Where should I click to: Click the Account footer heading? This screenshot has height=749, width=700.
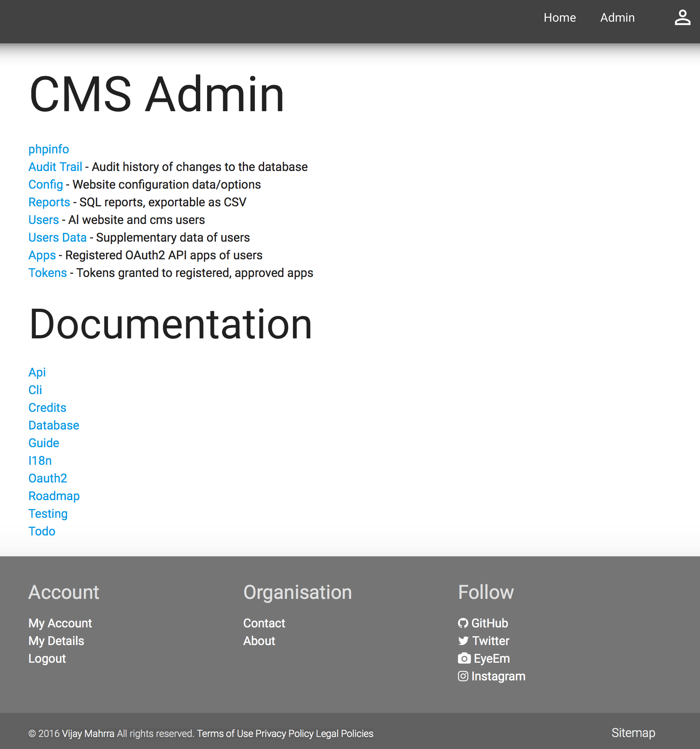click(x=64, y=592)
